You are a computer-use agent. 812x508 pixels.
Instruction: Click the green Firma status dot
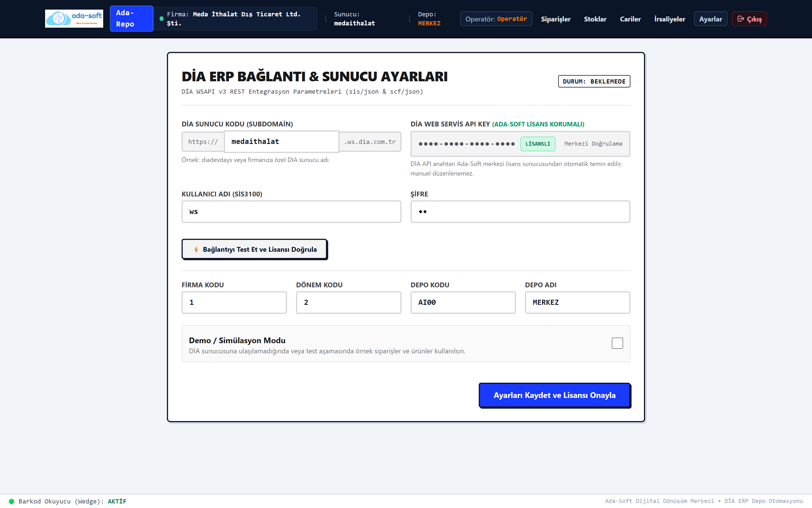click(161, 18)
